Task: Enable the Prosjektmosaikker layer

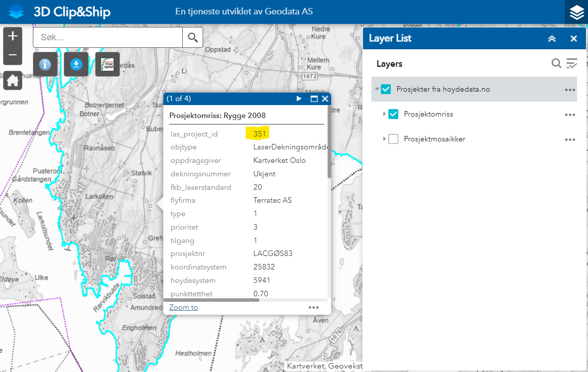Action: point(393,139)
